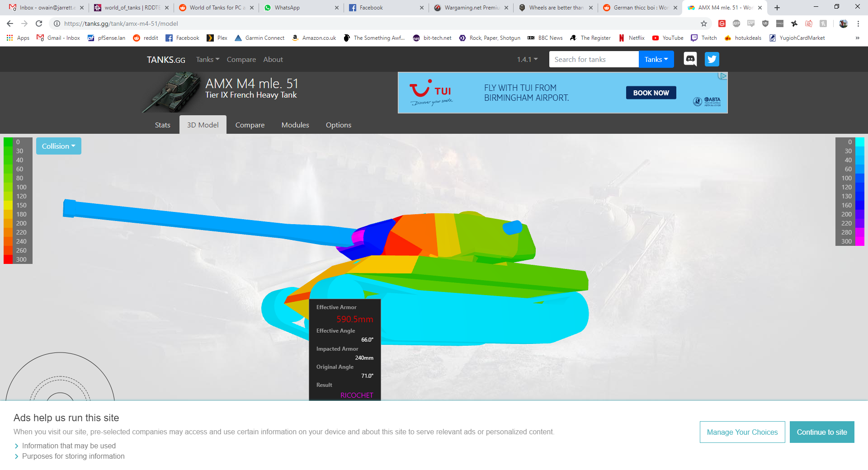
Task: Click the AdChoices icon on TUI ad
Action: tap(723, 76)
